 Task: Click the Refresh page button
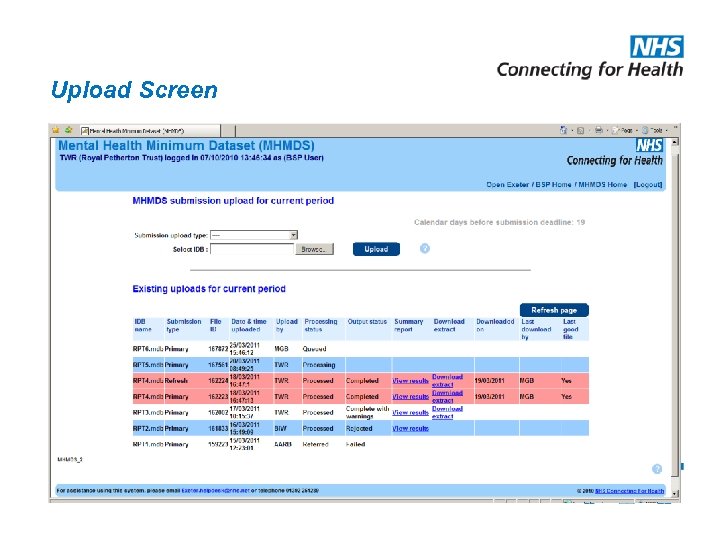(554, 310)
